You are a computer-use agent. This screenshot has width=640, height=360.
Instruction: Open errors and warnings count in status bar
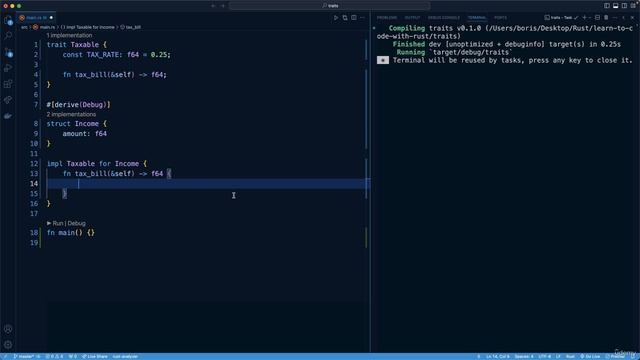pos(54,356)
